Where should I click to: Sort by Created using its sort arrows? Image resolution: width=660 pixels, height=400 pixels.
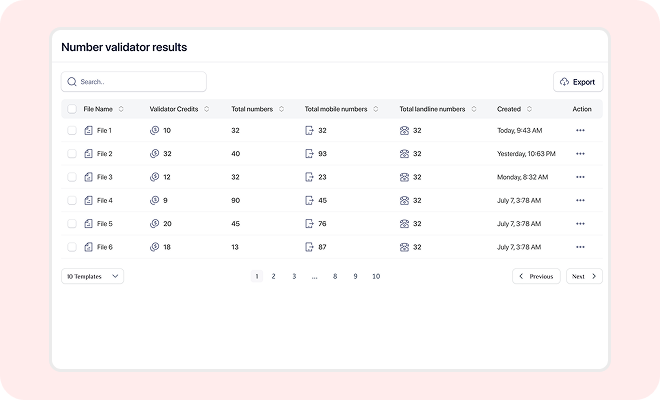pos(530,109)
